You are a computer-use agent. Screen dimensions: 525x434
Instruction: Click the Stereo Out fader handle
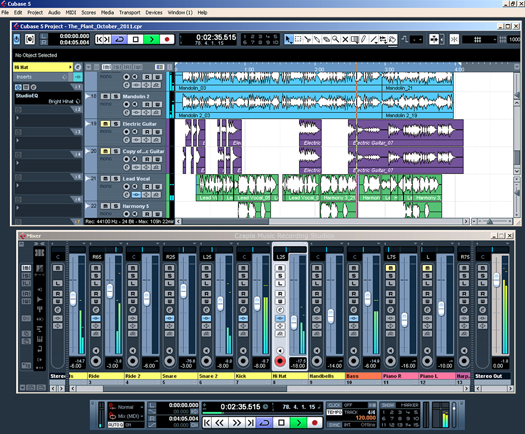497,280
